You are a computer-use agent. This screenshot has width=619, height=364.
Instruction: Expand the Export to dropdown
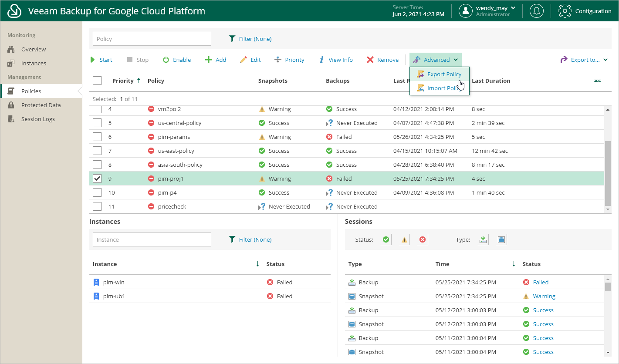tap(584, 60)
